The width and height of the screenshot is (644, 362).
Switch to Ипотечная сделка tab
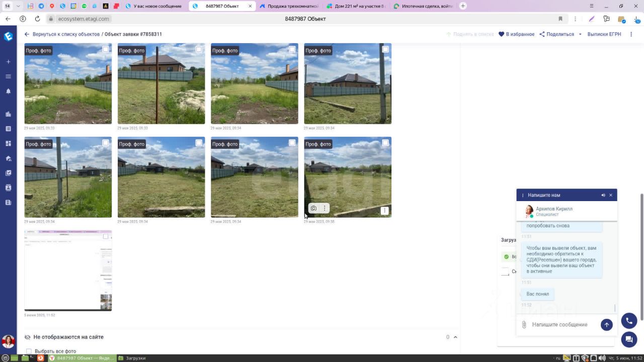click(x=423, y=6)
